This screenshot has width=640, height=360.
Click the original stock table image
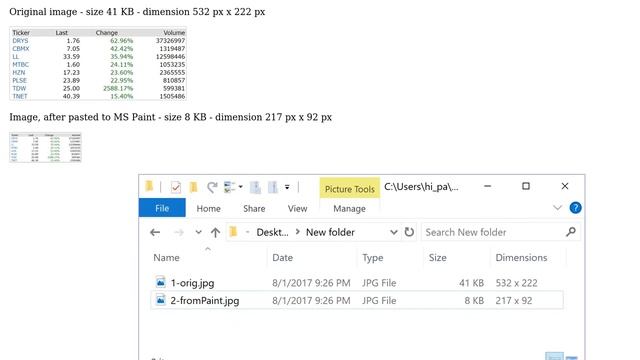(x=98, y=64)
